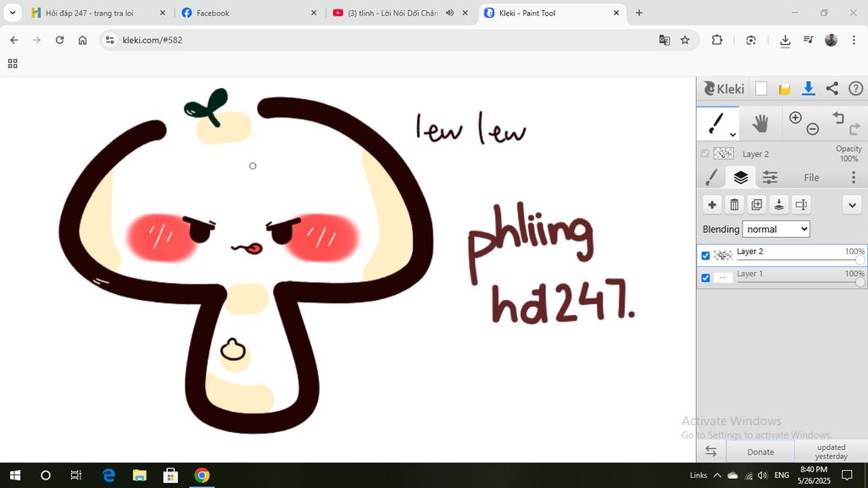The image size is (868, 488).
Task: Rename the layer with the text cursor icon
Action: click(x=801, y=205)
